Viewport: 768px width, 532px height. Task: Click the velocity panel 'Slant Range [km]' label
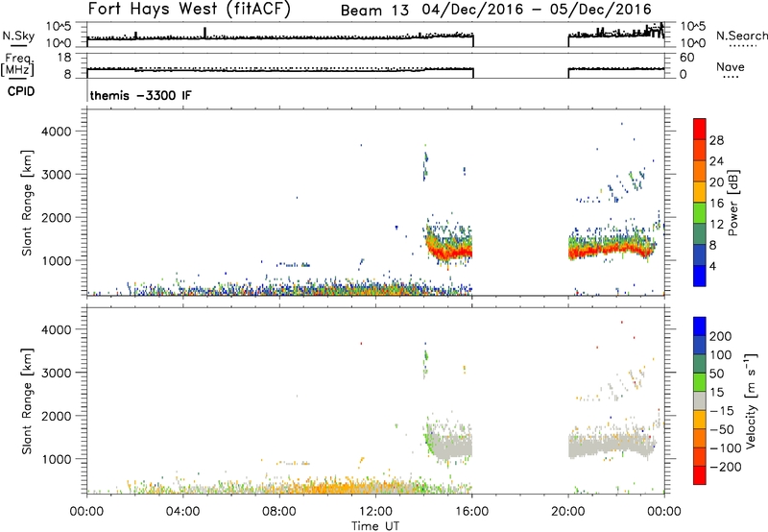click(x=27, y=401)
